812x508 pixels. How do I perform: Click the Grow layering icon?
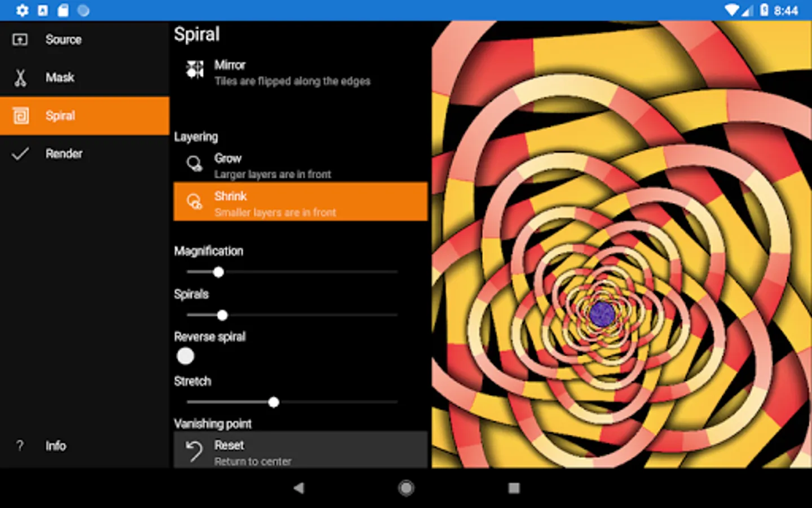point(195,164)
